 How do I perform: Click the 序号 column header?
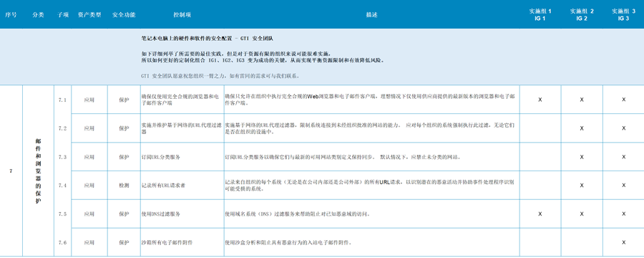pyautogui.click(x=11, y=15)
